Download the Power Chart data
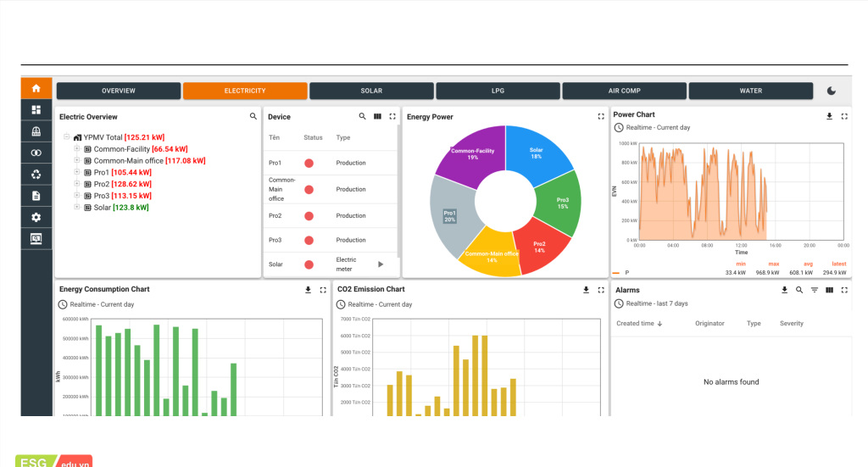The width and height of the screenshot is (868, 467). pyautogui.click(x=829, y=116)
